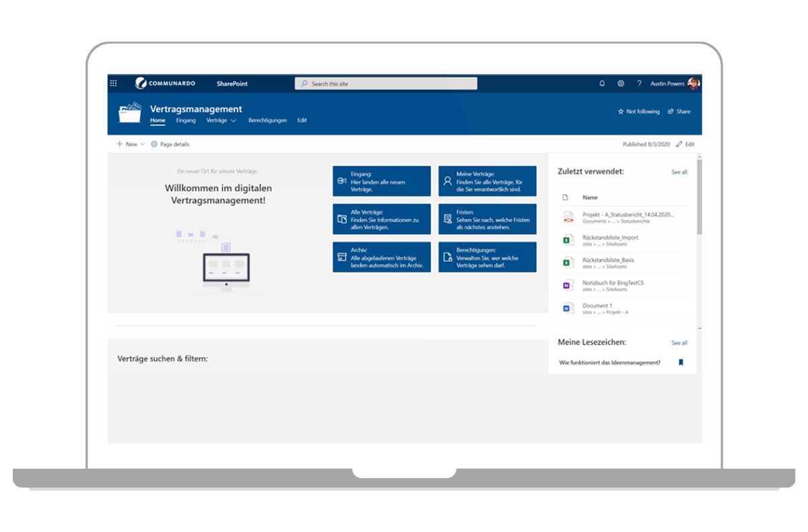
Task: Click the plus icon beside New
Action: 120,144
